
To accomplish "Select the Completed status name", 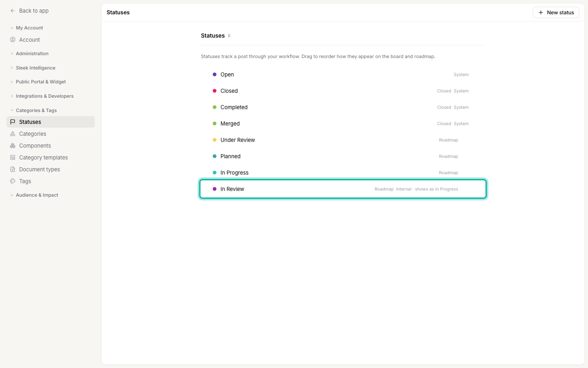I will (234, 107).
